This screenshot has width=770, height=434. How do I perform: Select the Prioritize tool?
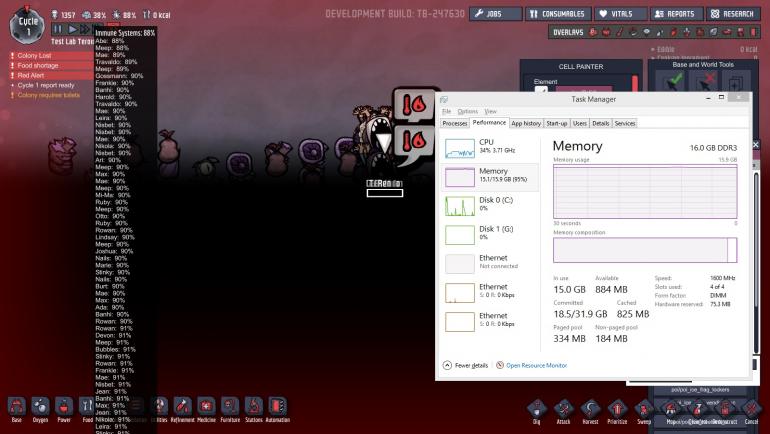[x=617, y=411]
